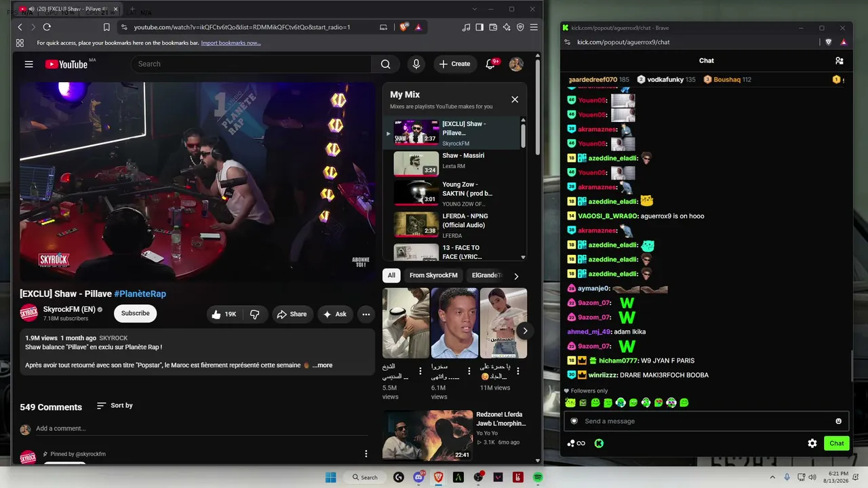The image size is (868, 488).
Task: Open the YouTube guide hamburger menu
Action: point(28,64)
